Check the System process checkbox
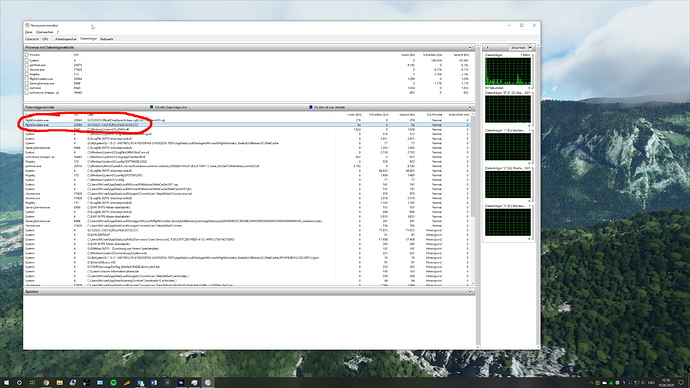Image resolution: width=690 pixels, height=388 pixels. (x=27, y=60)
